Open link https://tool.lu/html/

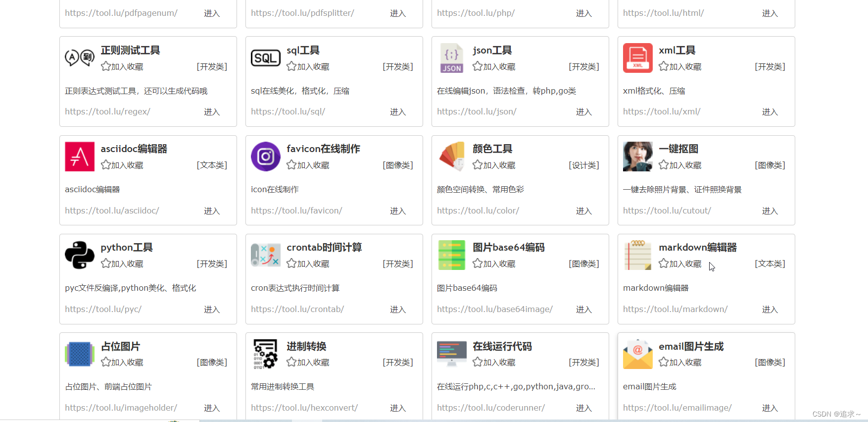click(664, 13)
